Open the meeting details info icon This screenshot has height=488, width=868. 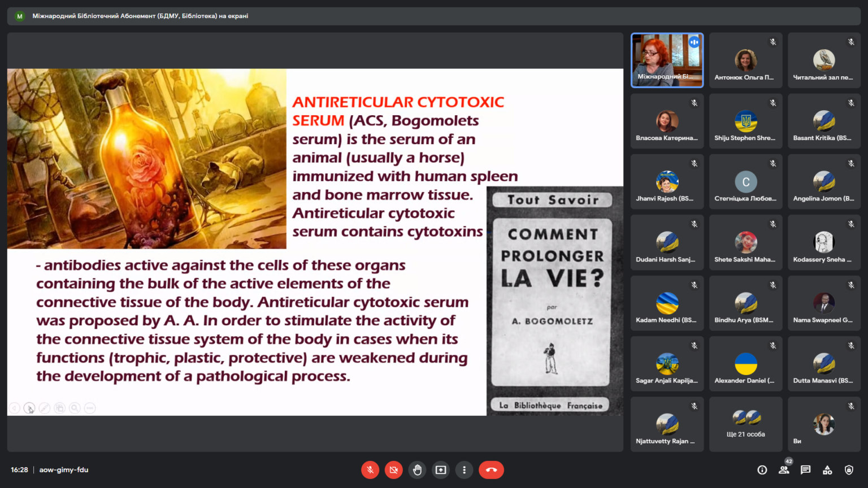pyautogui.click(x=762, y=470)
